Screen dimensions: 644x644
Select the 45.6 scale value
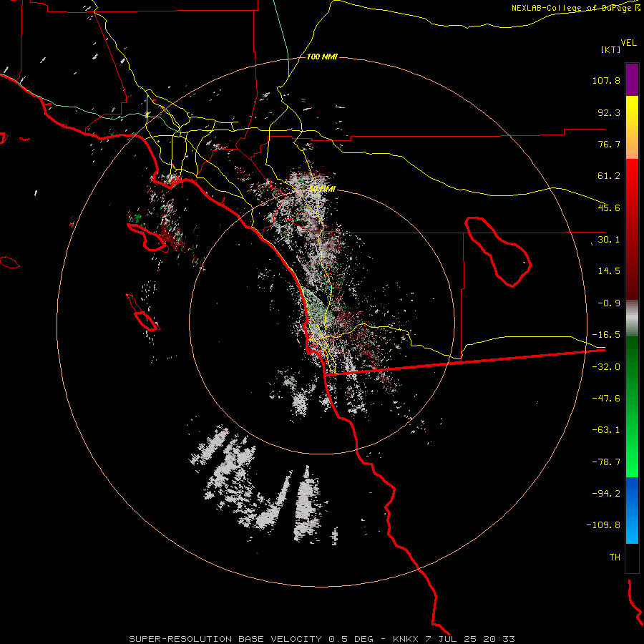point(609,208)
